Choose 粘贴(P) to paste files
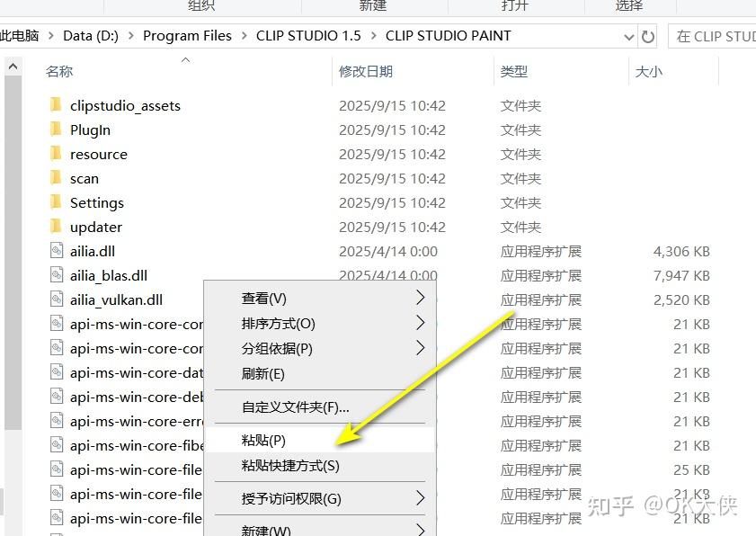 (x=320, y=440)
